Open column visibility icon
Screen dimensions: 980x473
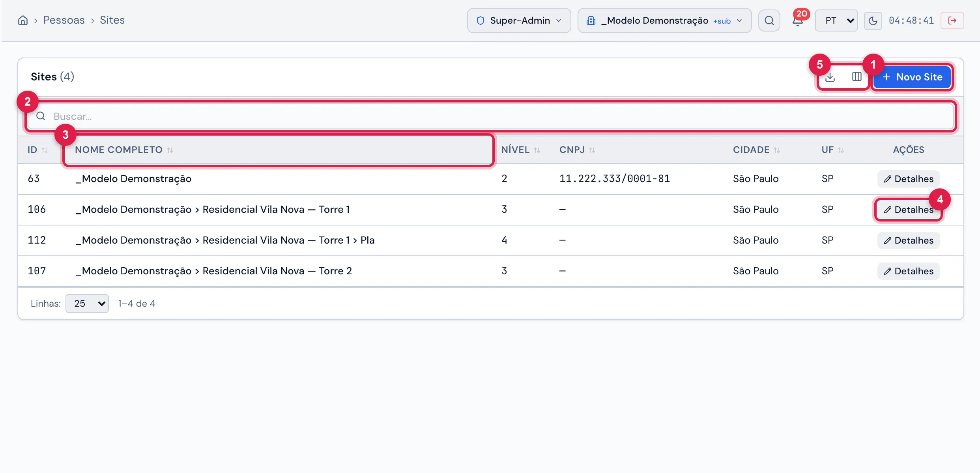[x=857, y=77]
